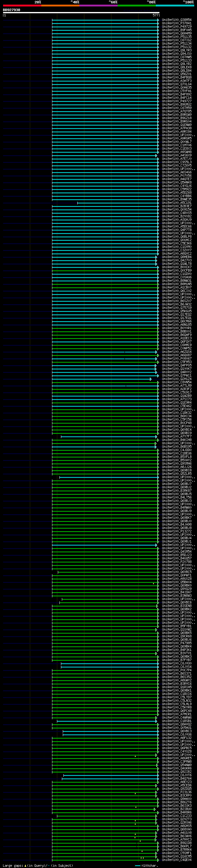Click the last hit UniRef100_C4QE04
Image resolution: width=197 pixels, height=868 pixels.
177,860
